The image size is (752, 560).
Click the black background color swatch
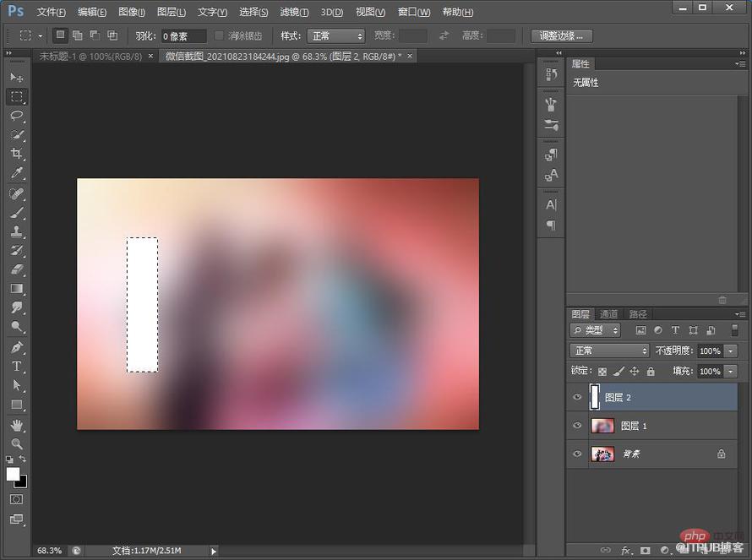(22, 482)
